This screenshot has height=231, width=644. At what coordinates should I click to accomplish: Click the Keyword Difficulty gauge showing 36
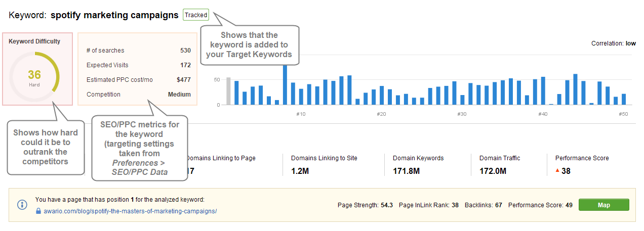click(34, 77)
